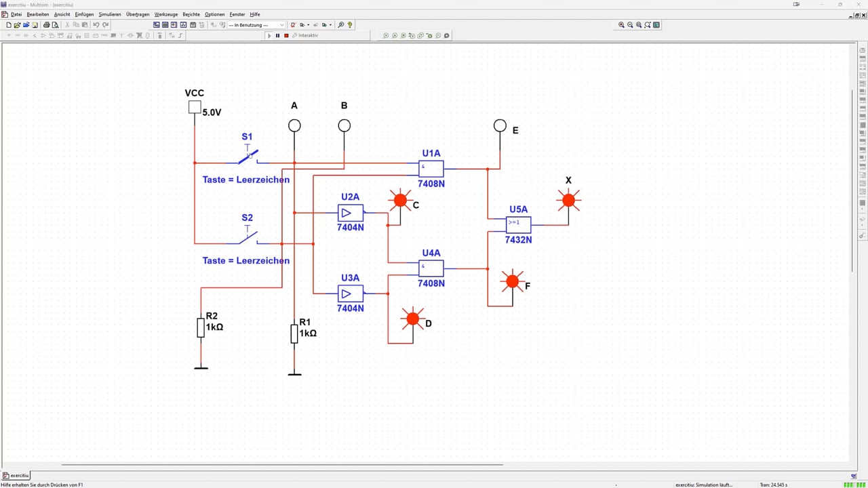Click the Interaktiv simulation mode label
Image resolution: width=868 pixels, height=488 pixels.
[x=309, y=35]
